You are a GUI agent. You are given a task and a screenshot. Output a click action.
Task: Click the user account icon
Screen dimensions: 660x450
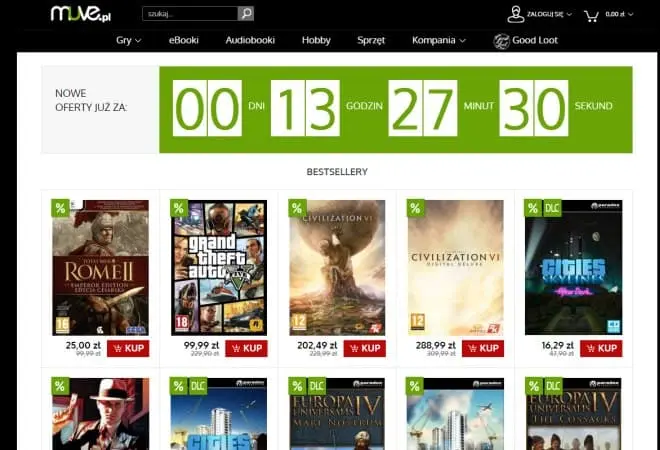[x=515, y=14]
